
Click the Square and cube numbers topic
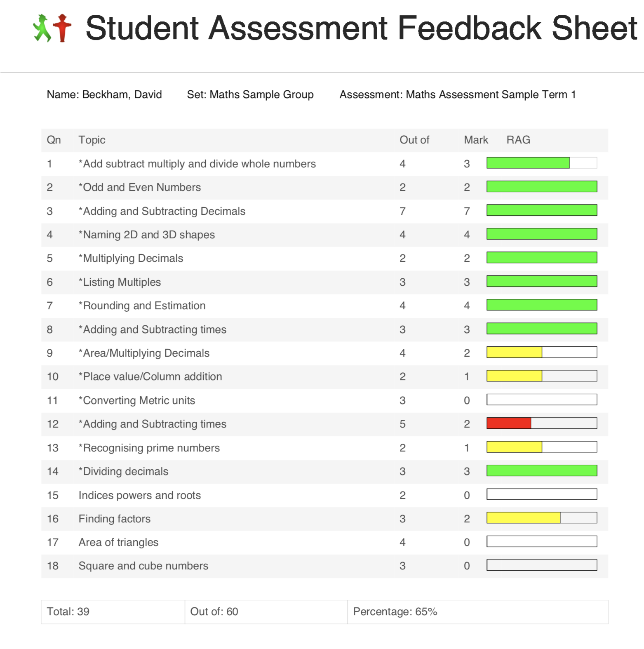click(143, 566)
